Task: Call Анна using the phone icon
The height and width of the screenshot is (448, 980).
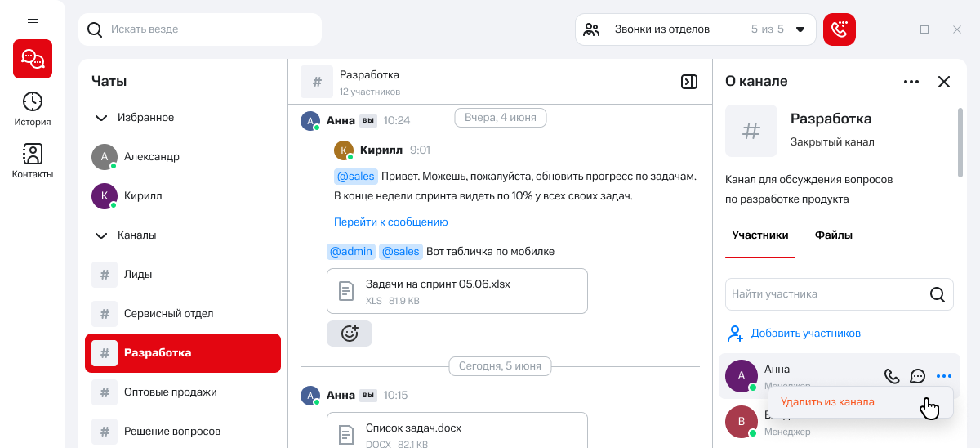Action: [x=892, y=376]
